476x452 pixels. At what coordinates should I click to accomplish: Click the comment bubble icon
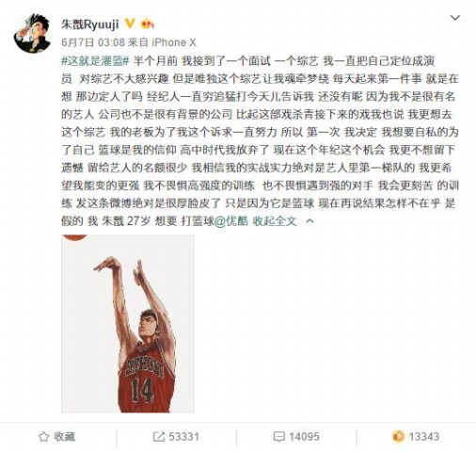(278, 437)
